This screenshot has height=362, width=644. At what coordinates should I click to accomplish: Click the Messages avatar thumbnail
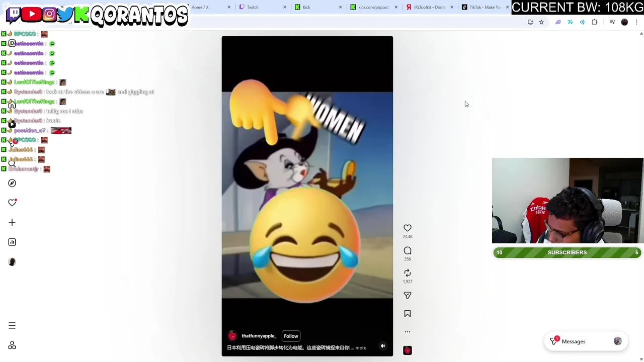[618, 341]
